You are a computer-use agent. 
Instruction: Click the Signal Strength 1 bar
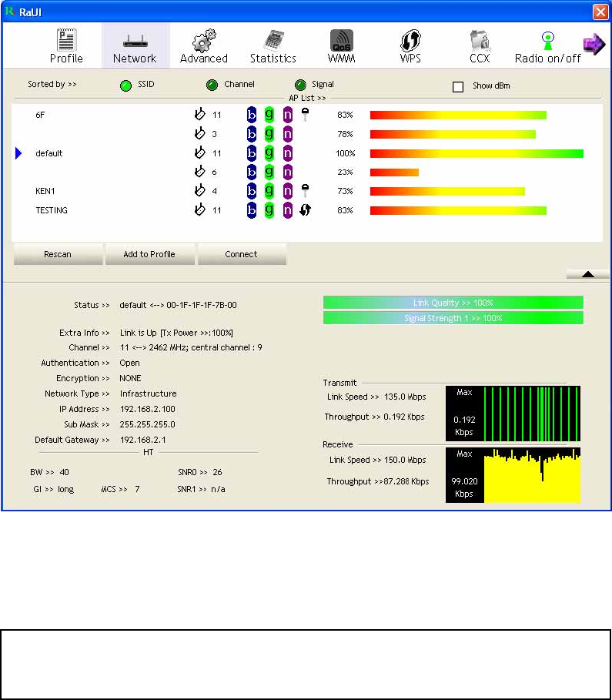tap(453, 318)
